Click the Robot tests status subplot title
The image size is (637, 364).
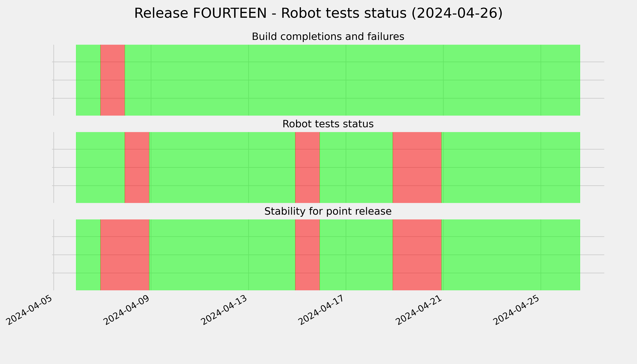coord(328,124)
